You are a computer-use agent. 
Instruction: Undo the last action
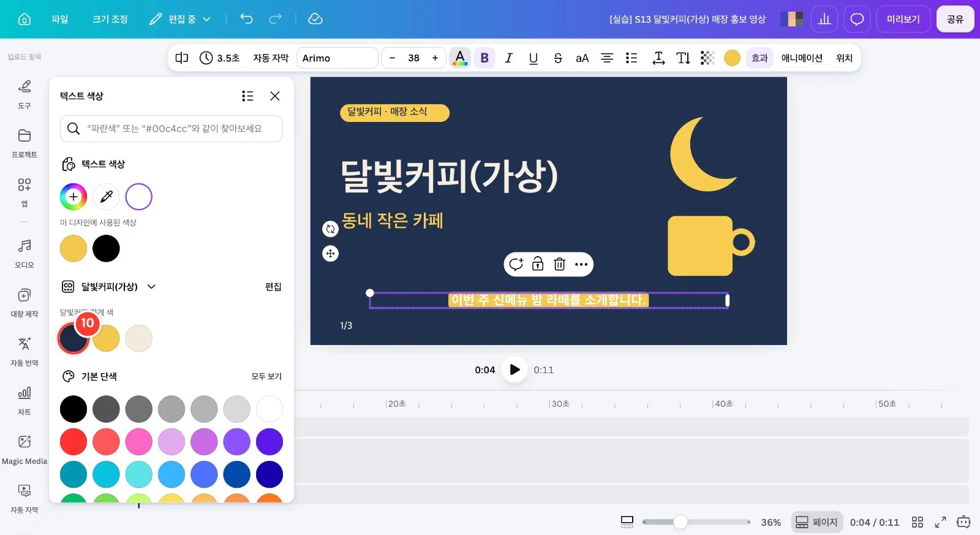(246, 19)
